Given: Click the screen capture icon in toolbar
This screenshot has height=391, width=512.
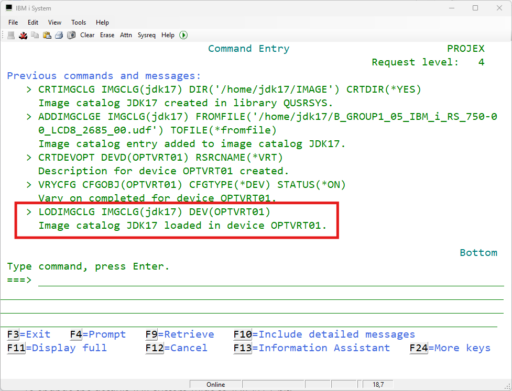Looking at the screenshot, I should (71, 35).
